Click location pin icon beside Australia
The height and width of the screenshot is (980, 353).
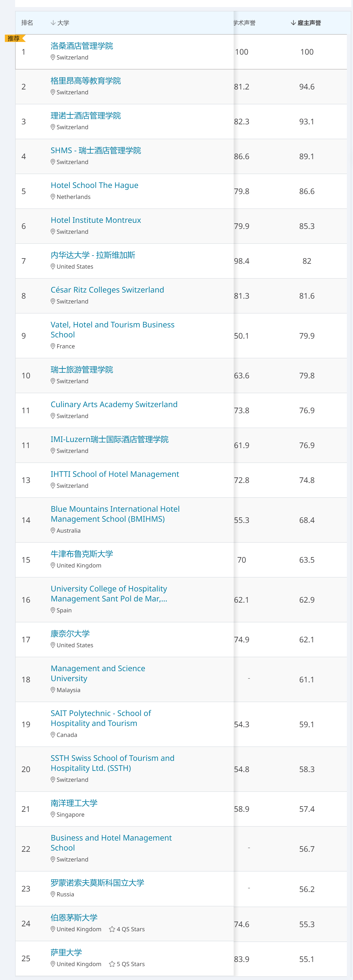[53, 530]
